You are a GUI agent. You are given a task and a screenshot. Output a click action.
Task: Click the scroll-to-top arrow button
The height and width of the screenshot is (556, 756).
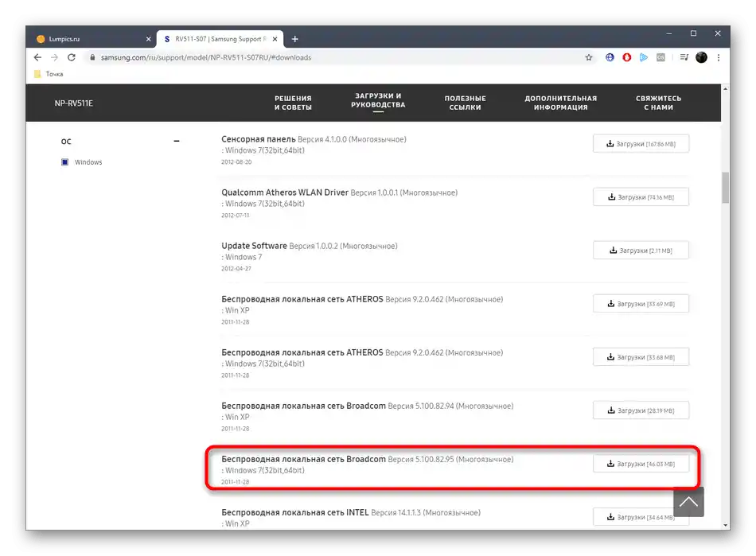coord(688,502)
